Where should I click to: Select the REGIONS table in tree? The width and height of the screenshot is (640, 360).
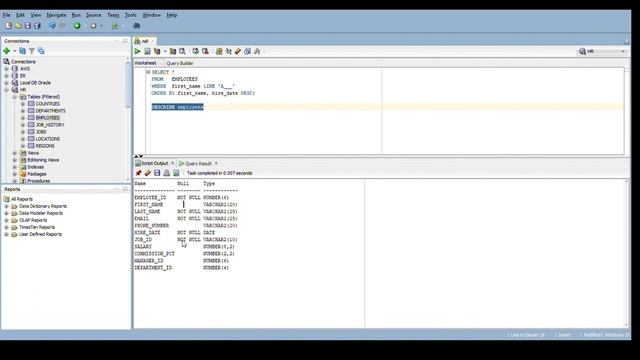pos(45,146)
